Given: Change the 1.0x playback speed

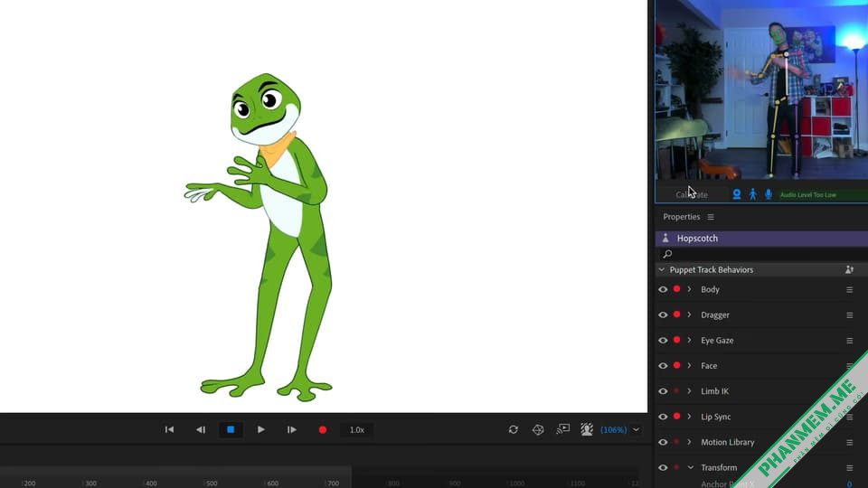Looking at the screenshot, I should (x=357, y=430).
